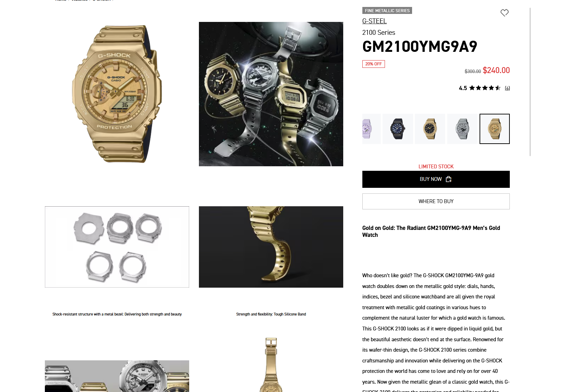Select the silver metallic watch variant
563x392 pixels.
point(462,129)
